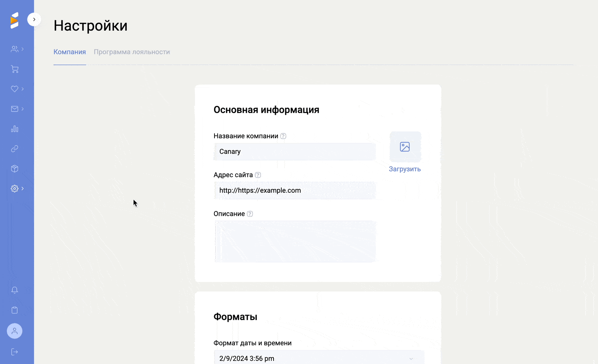Focus the Адрес сайта input field
Image resolution: width=598 pixels, height=364 pixels.
point(295,191)
